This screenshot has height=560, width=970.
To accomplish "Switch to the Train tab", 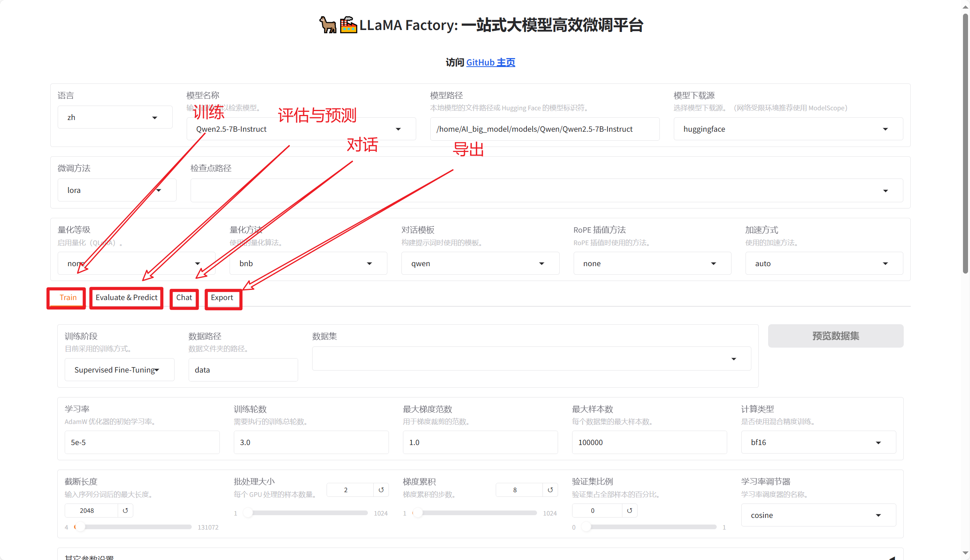I will (68, 298).
